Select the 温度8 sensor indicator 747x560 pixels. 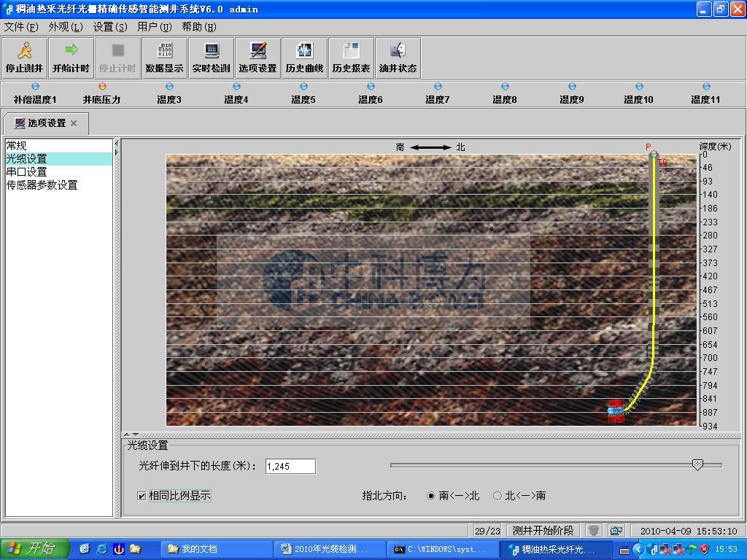[x=505, y=94]
